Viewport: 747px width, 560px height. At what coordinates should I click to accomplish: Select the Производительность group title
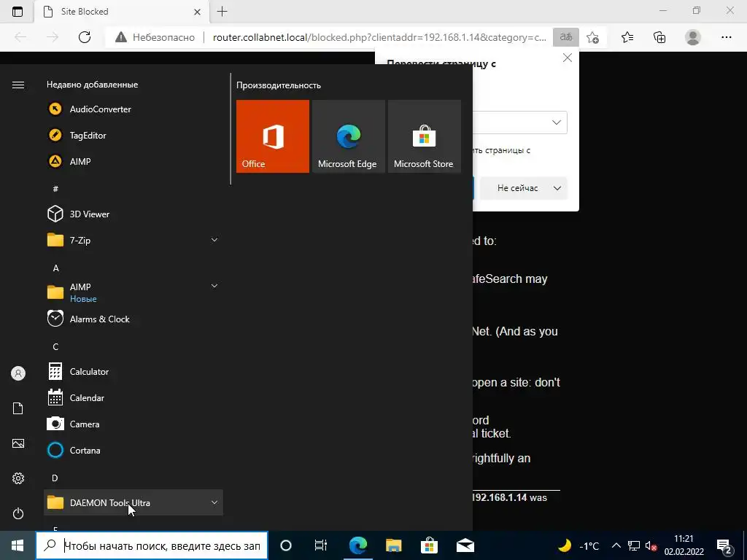tap(279, 85)
